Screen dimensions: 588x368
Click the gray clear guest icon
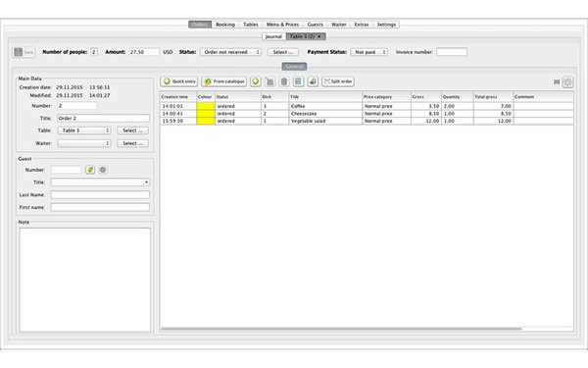click(x=103, y=170)
